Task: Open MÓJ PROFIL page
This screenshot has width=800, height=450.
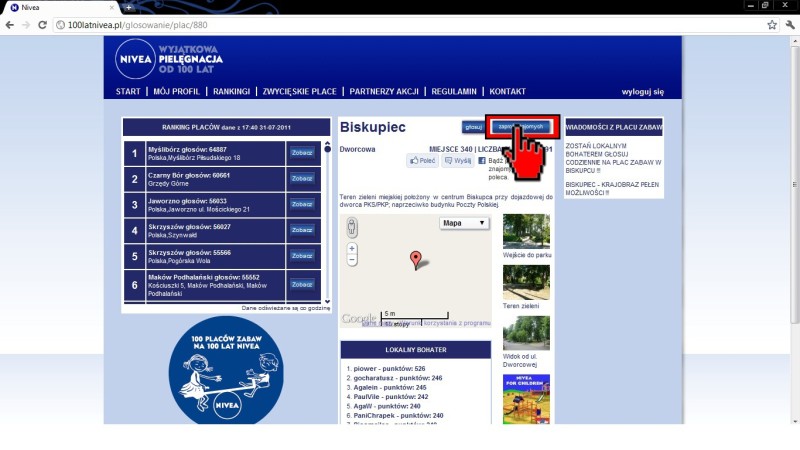Action: tap(177, 92)
